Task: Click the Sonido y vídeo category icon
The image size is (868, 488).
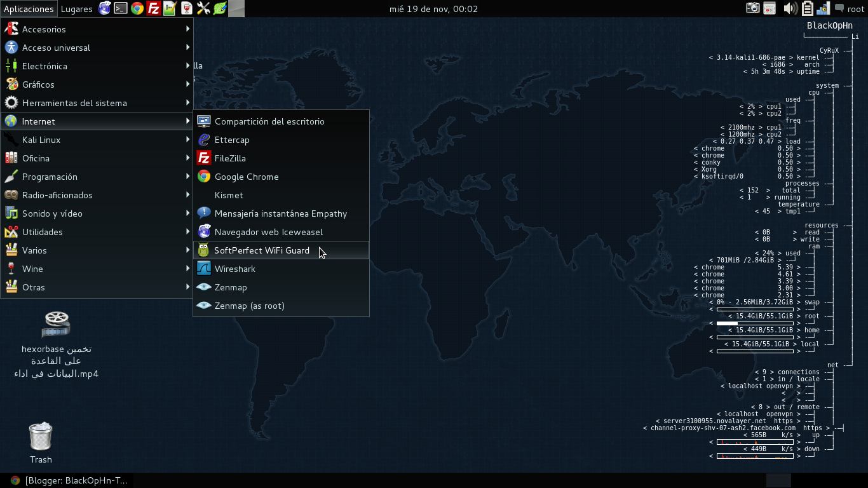Action: [x=11, y=213]
